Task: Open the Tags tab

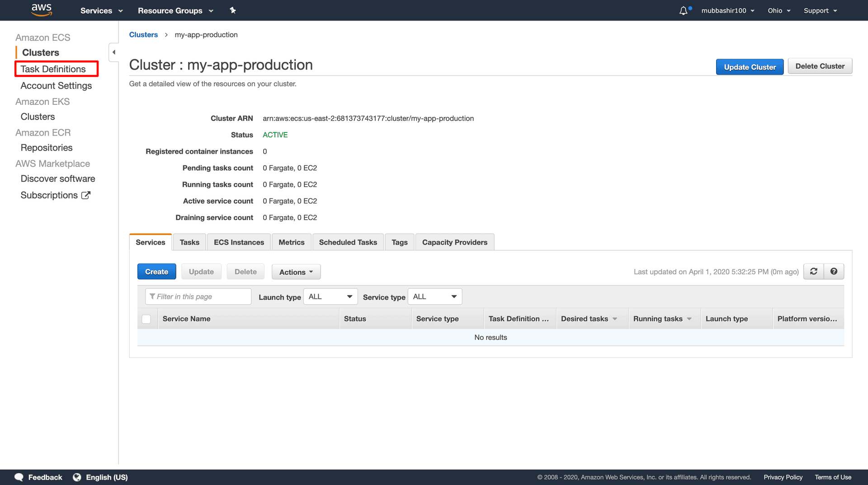Action: [400, 242]
